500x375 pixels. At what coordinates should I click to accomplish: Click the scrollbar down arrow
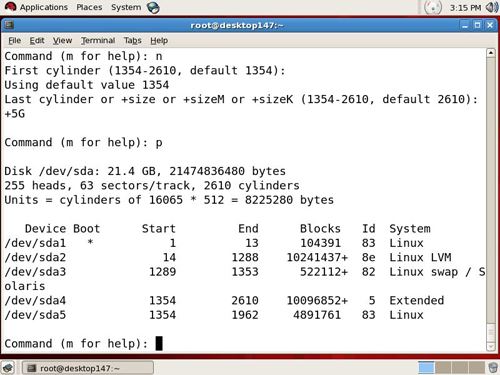[491, 347]
